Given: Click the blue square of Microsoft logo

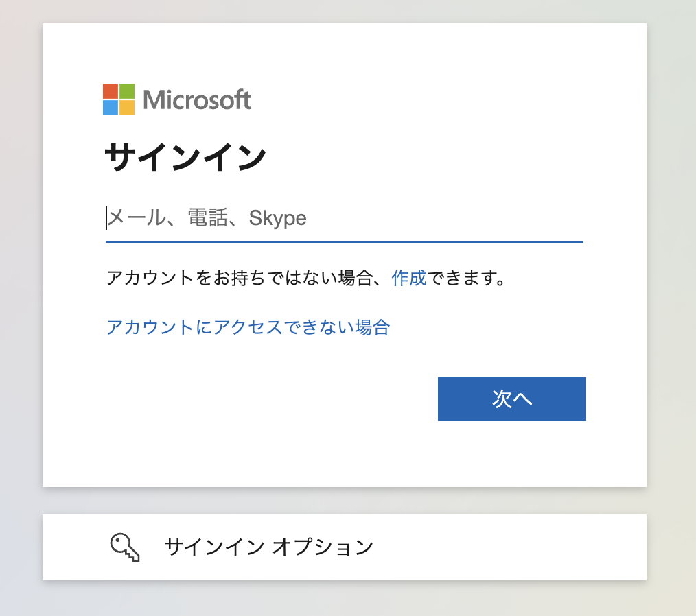Looking at the screenshot, I should click(x=111, y=108).
